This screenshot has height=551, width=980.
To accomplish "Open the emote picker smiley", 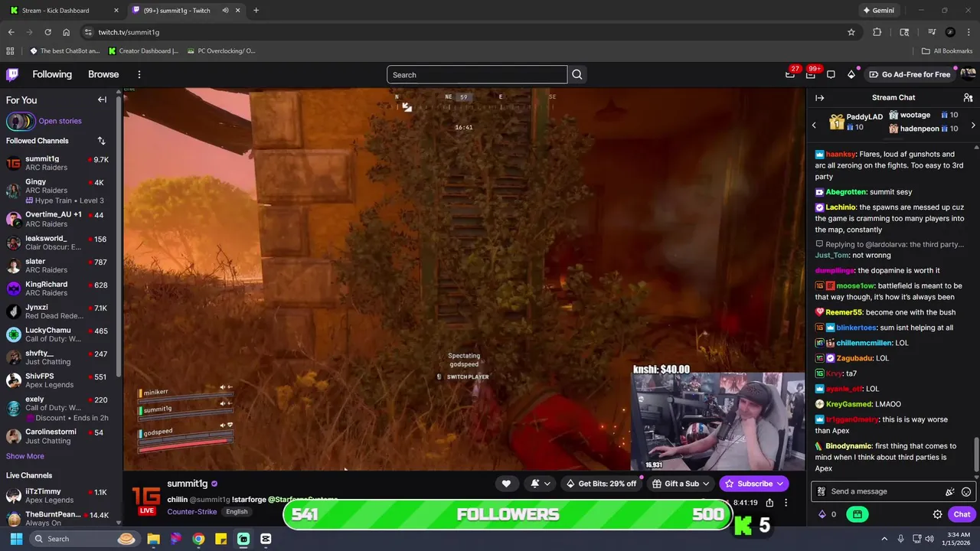I will pyautogui.click(x=966, y=491).
